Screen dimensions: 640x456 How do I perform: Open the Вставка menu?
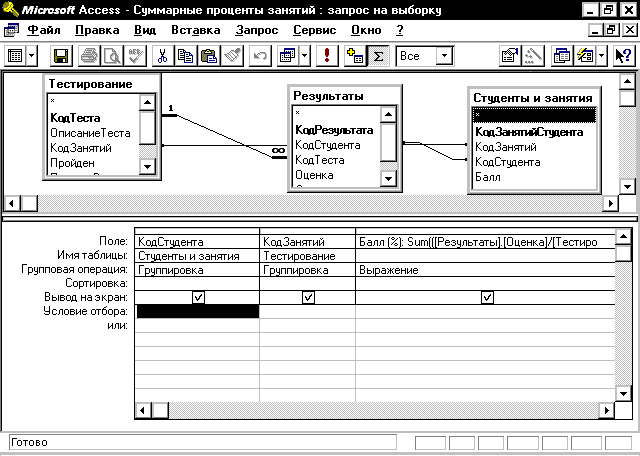tap(196, 30)
